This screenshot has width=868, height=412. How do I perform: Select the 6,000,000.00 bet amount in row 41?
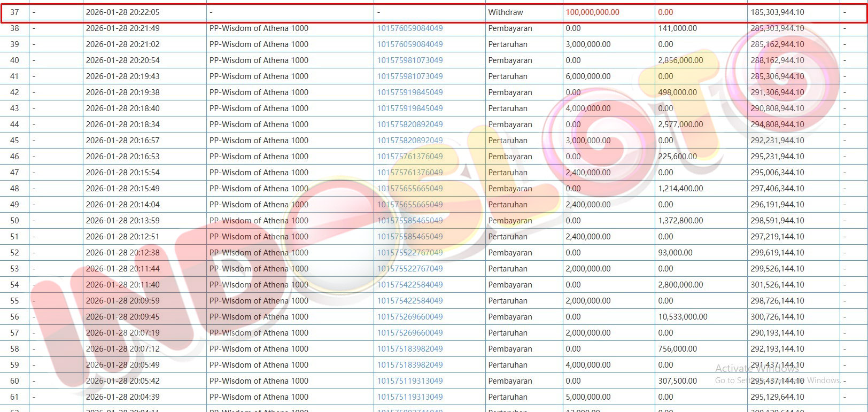click(588, 76)
